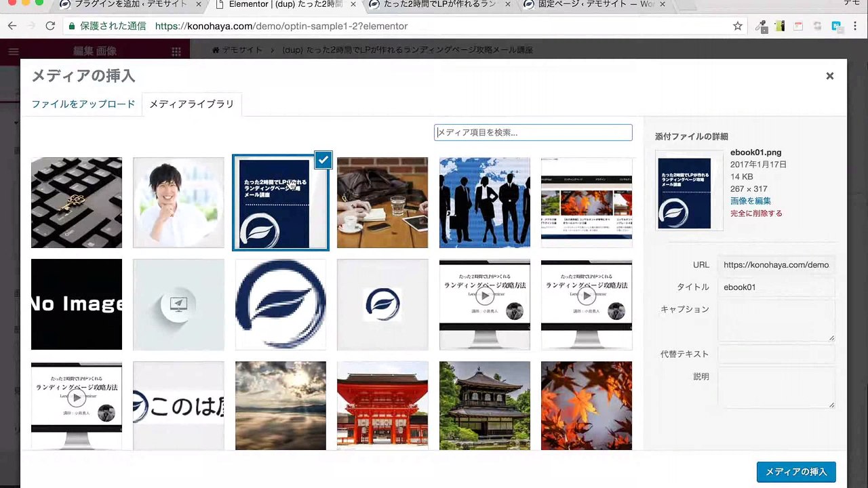Open Elementor widgets grid icon behind dialog

tap(176, 52)
